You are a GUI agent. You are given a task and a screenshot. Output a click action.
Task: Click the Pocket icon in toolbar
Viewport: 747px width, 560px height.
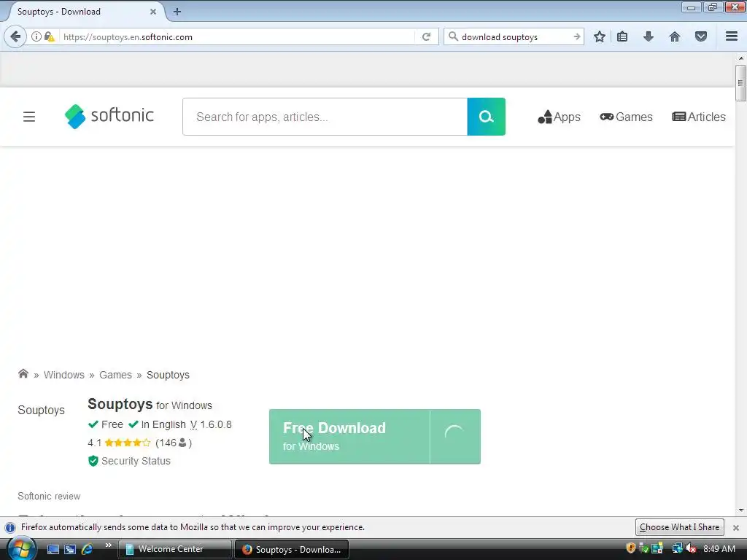click(x=701, y=36)
